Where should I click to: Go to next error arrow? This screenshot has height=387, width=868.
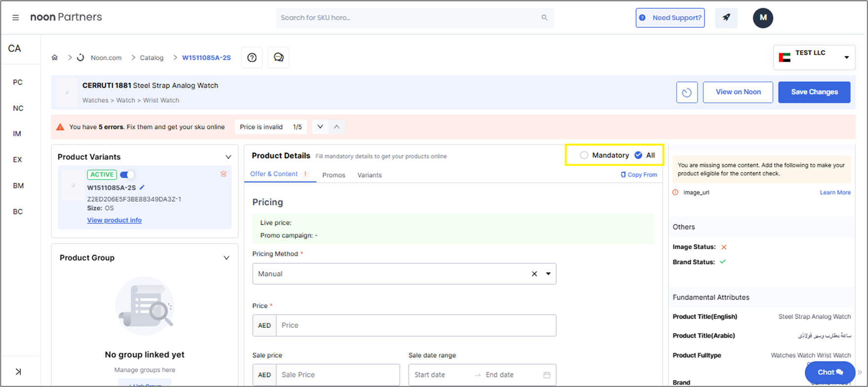[x=320, y=127]
